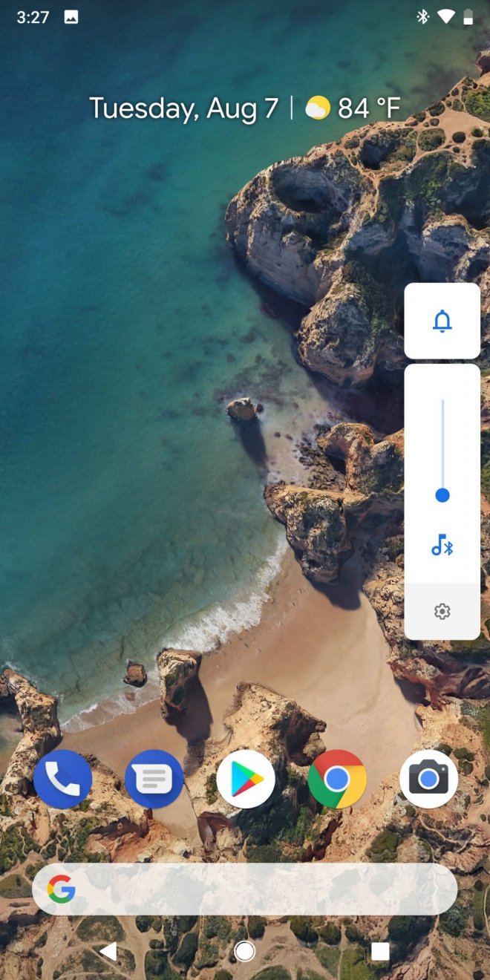The image size is (490, 980).
Task: Open Google Play Store
Action: [246, 779]
